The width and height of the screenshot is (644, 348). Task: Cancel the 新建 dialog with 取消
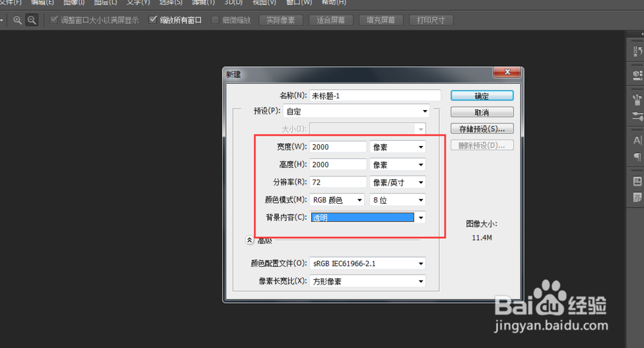482,112
